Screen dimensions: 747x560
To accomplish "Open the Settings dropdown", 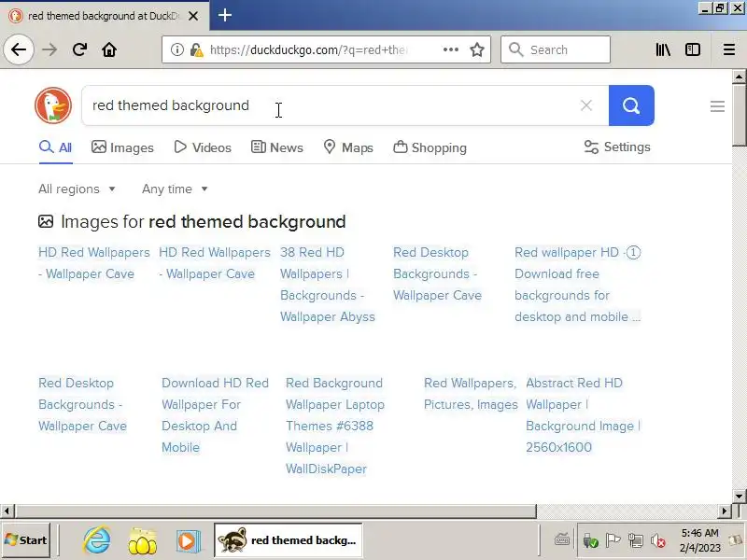I will pos(617,147).
